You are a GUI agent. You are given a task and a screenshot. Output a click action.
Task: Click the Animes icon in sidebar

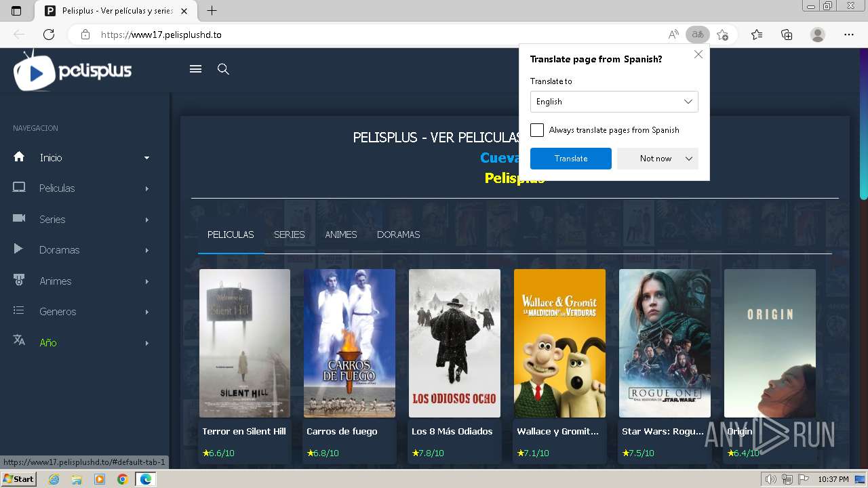19,280
